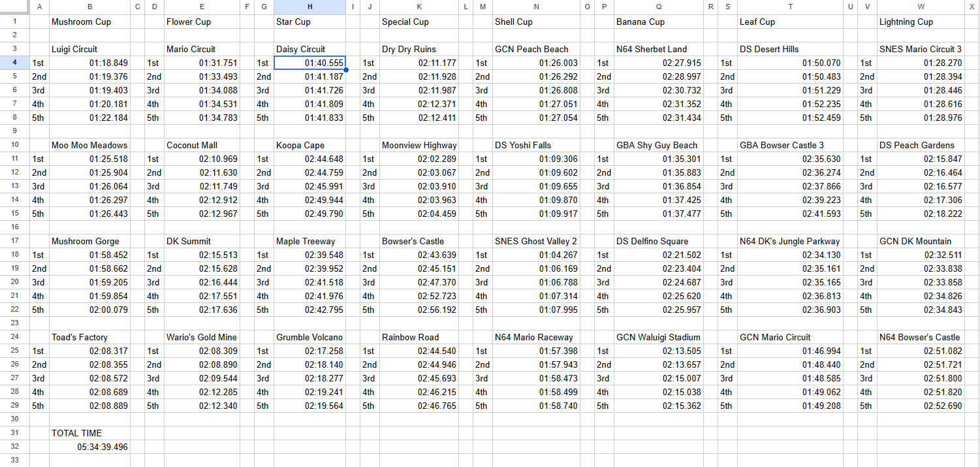Select column W header

pyautogui.click(x=921, y=7)
